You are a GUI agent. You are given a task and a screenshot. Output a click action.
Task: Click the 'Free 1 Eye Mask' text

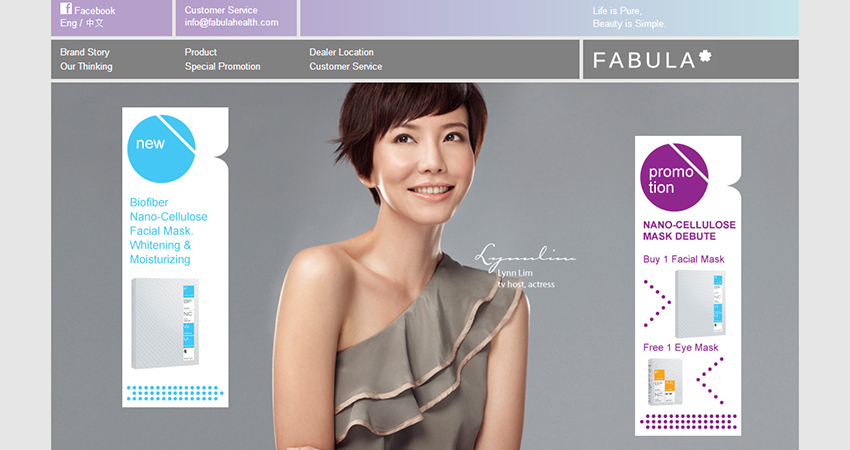(x=680, y=348)
